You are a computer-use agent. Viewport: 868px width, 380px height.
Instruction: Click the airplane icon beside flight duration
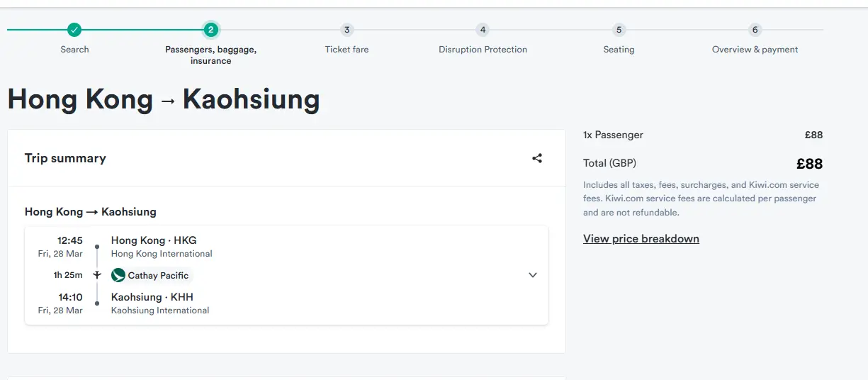point(97,275)
